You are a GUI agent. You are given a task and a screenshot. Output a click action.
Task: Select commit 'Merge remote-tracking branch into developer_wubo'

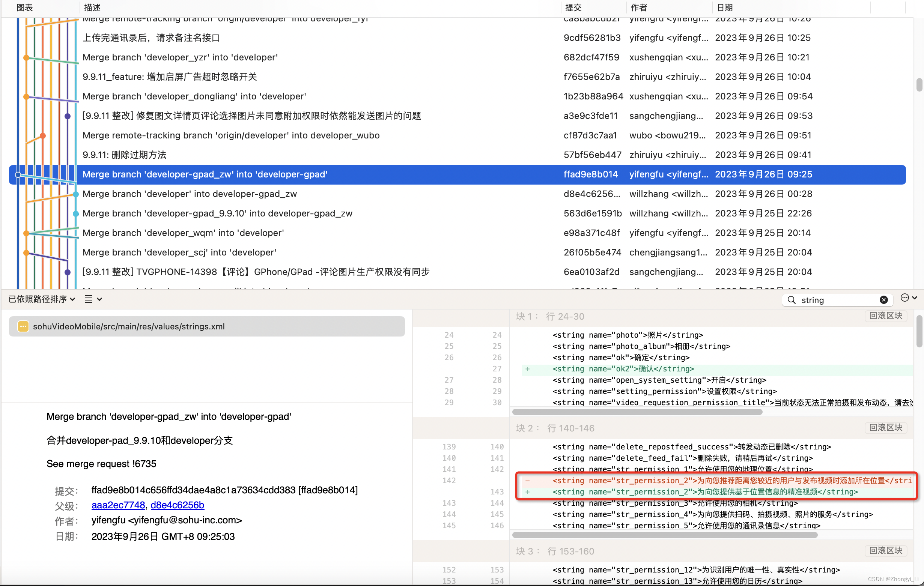[x=457, y=136]
